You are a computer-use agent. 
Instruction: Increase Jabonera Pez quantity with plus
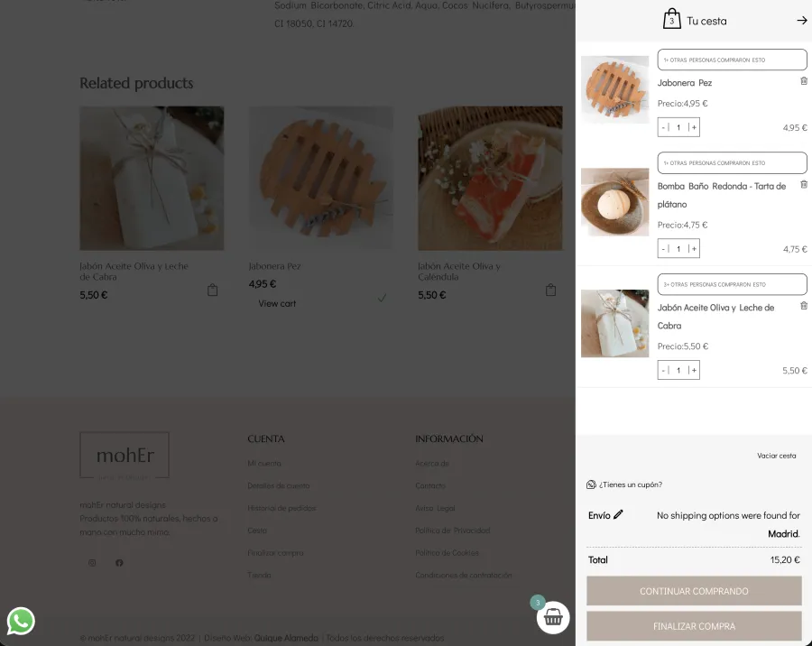(694, 127)
